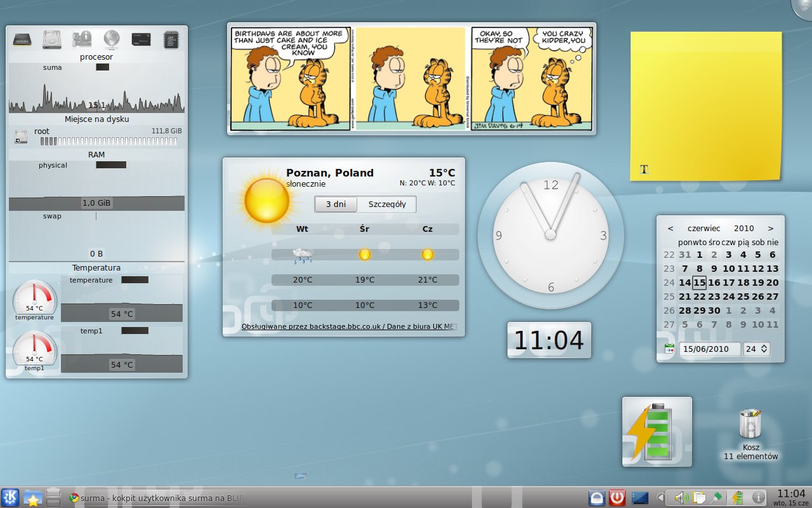
Task: Open the device notifier green plug tray icon
Action: [717, 498]
